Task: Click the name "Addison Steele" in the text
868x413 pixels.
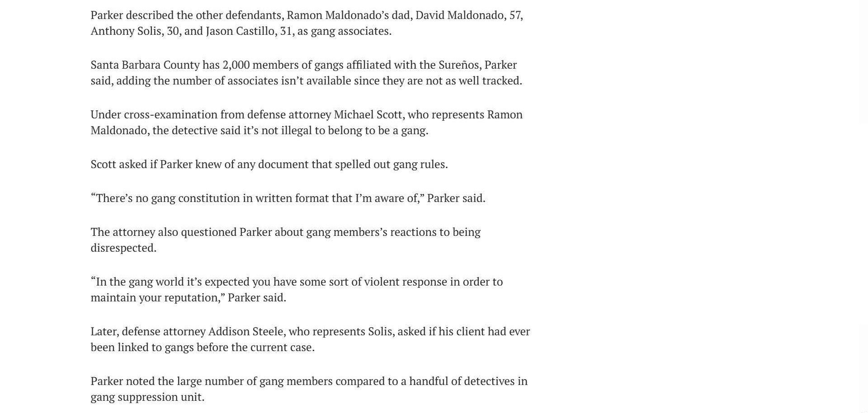Action: [246, 332]
